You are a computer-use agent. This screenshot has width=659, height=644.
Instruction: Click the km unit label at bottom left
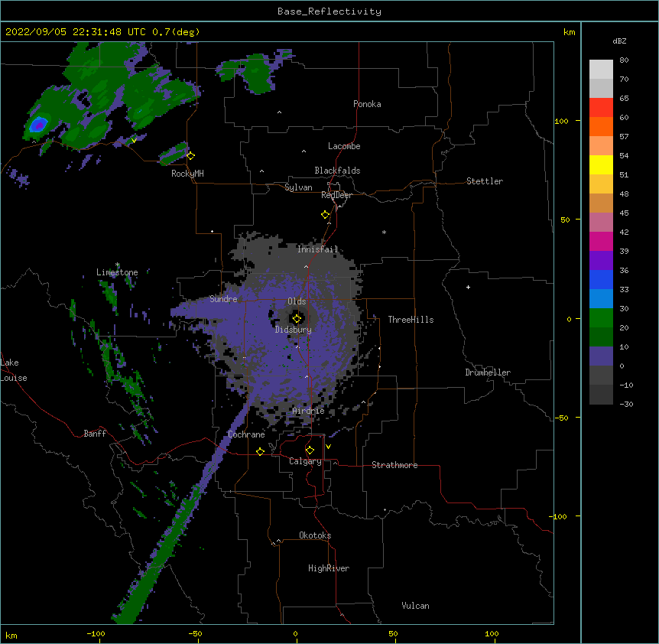(x=11, y=636)
